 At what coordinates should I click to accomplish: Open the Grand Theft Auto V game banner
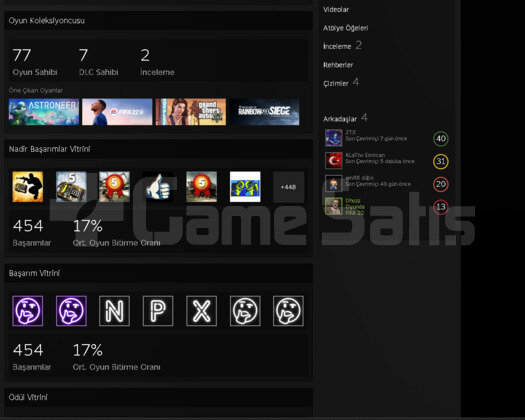pyautogui.click(x=191, y=112)
